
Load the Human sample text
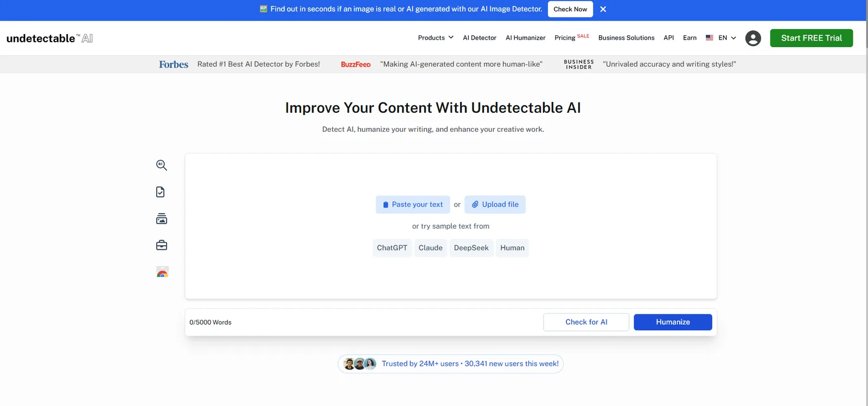click(512, 248)
